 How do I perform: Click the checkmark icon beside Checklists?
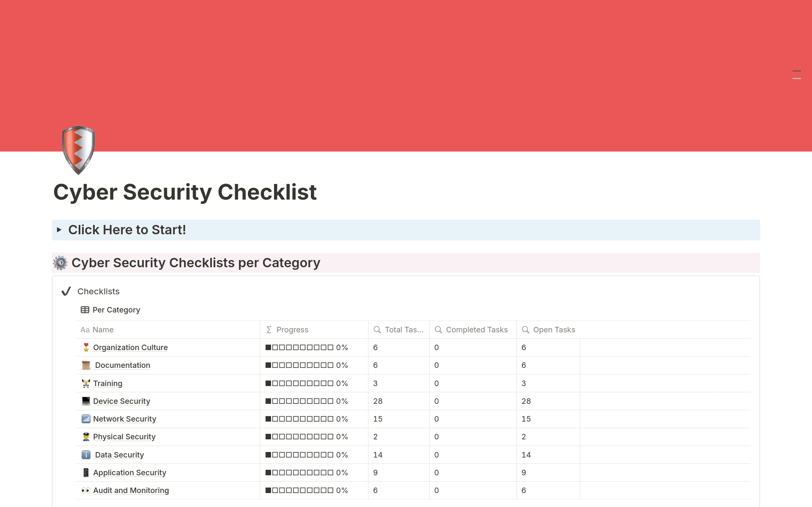66,291
